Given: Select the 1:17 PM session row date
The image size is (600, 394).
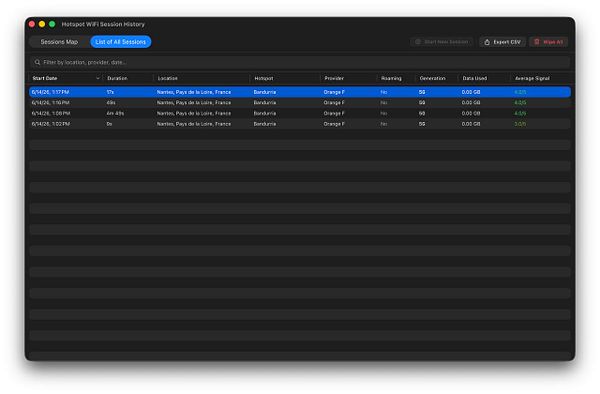Looking at the screenshot, I should (50, 92).
